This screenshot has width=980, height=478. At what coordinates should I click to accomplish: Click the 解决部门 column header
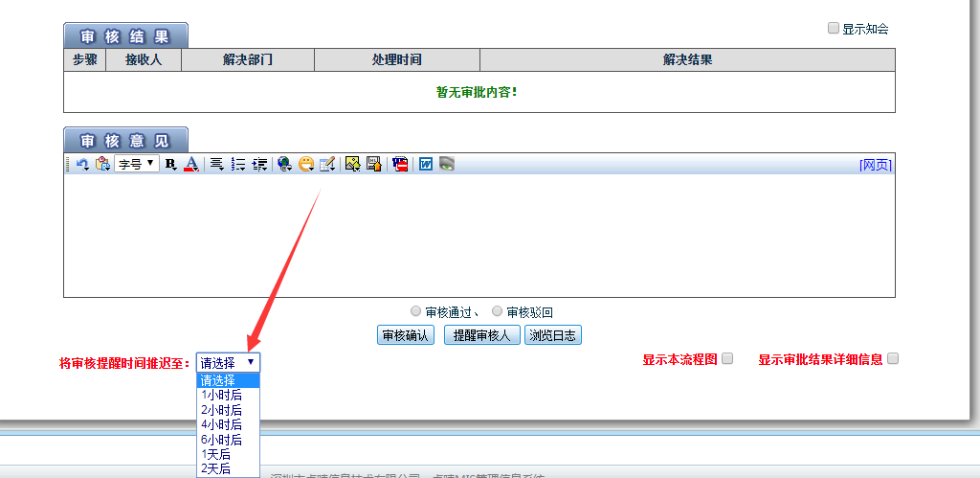click(248, 60)
